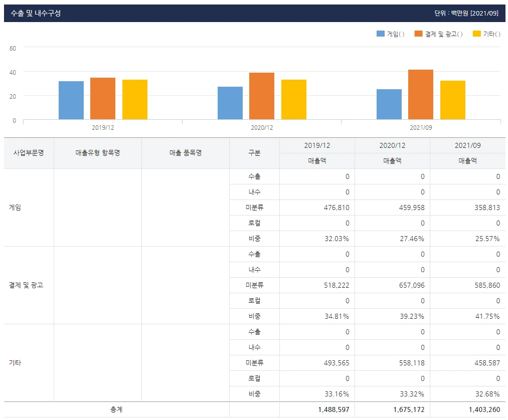Viewport: 508px width, 420px height.
Task: Select the yellow 기타 bar for 2019/12
Action: pos(135,100)
